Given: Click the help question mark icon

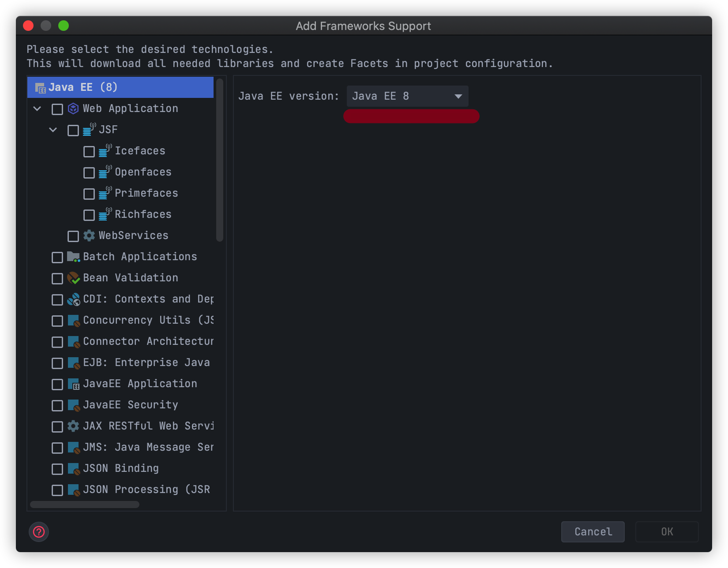Looking at the screenshot, I should [x=39, y=532].
